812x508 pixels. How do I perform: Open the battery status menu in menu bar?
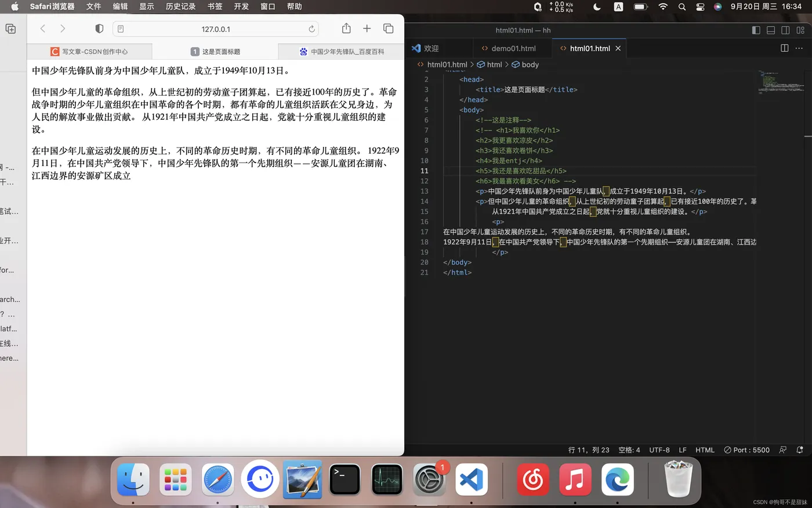point(640,6)
